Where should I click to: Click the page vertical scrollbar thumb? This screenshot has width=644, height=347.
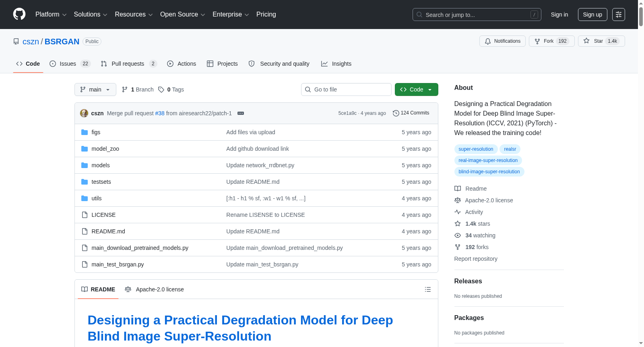point(641,16)
